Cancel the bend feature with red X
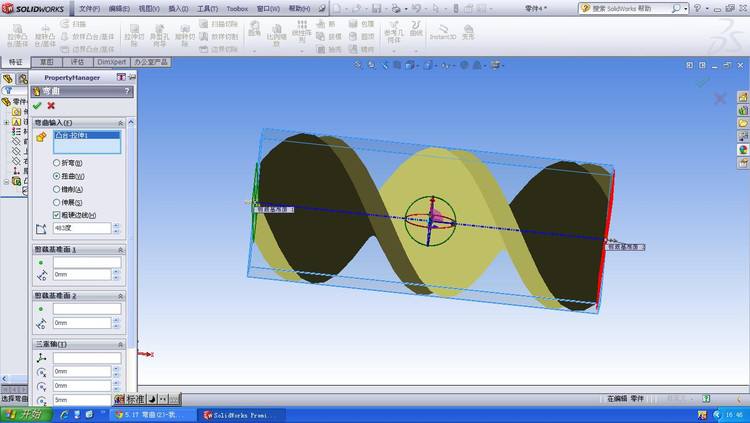This screenshot has width=750, height=423. click(x=51, y=105)
